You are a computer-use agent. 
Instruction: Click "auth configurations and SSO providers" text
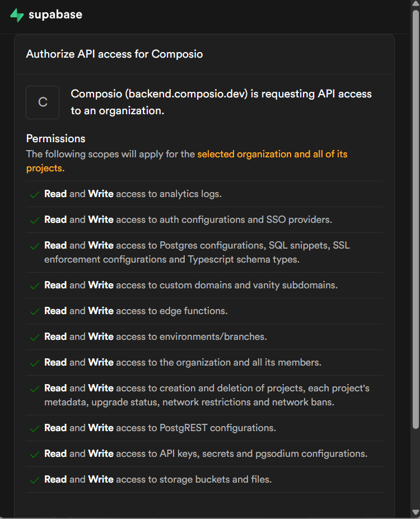coord(246,220)
